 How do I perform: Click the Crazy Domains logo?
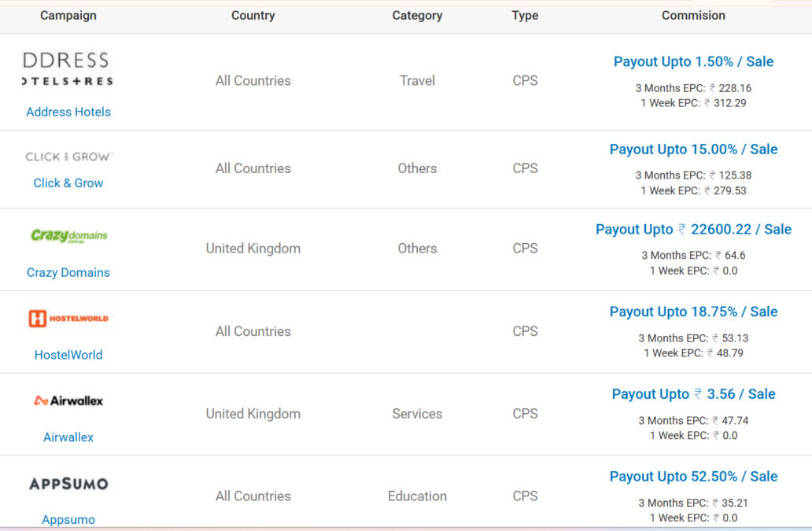pyautogui.click(x=68, y=235)
